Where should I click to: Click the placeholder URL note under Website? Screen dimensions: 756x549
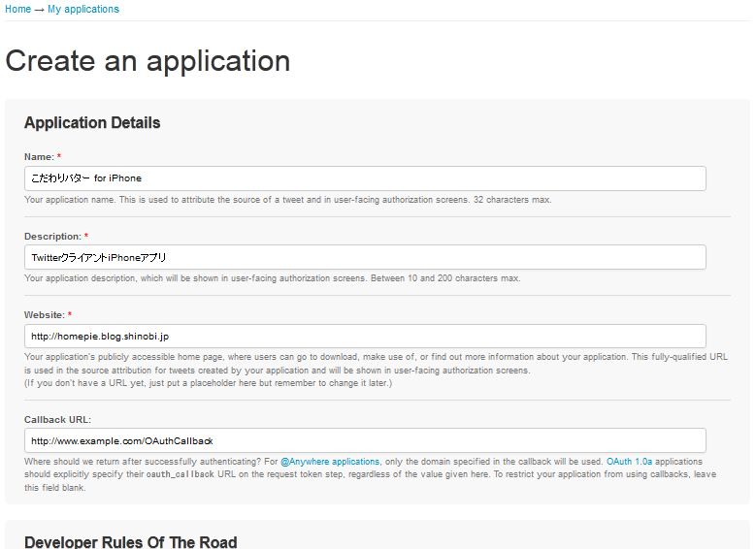208,383
